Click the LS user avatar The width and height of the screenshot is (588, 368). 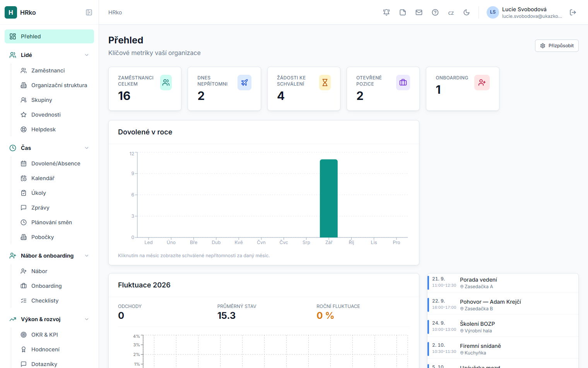coord(493,12)
